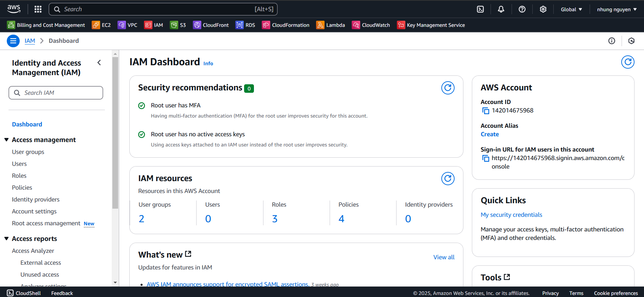
Task: Click the AWS logo home icon
Action: click(14, 9)
